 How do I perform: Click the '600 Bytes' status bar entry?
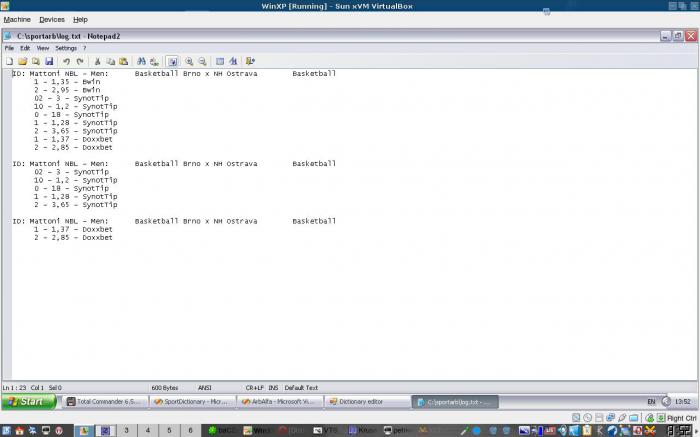pyautogui.click(x=165, y=388)
